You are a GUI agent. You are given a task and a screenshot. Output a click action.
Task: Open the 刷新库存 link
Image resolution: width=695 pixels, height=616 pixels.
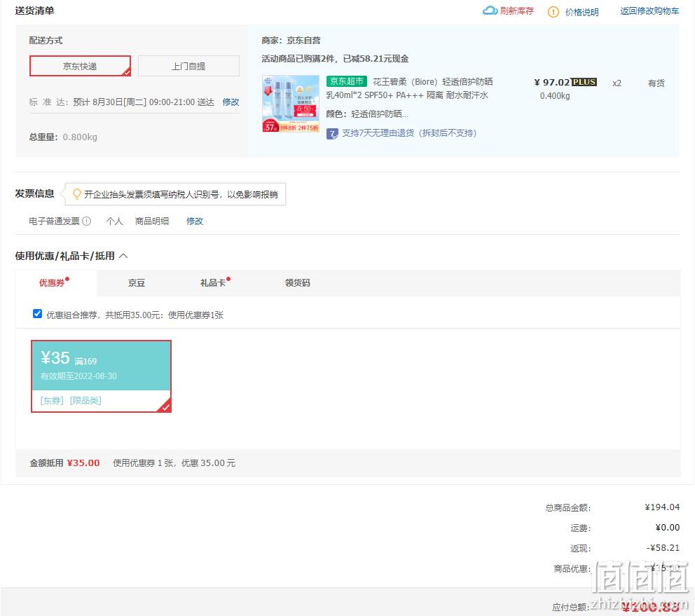pyautogui.click(x=516, y=11)
